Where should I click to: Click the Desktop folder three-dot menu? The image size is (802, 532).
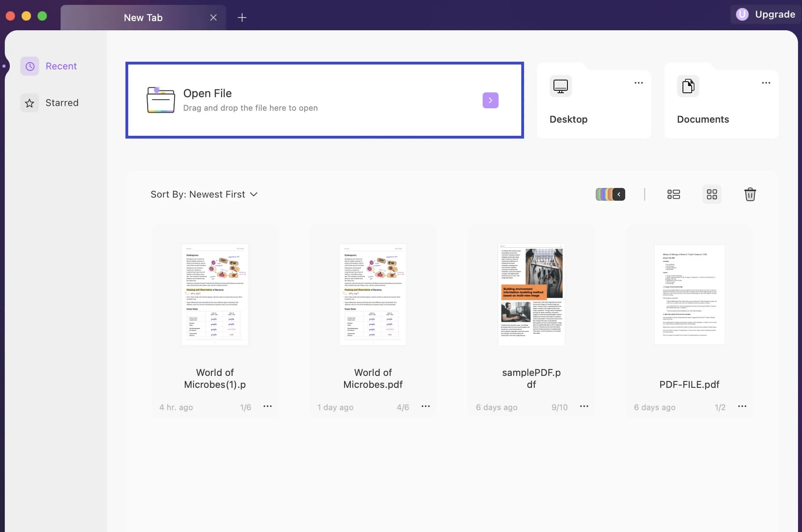639,83
